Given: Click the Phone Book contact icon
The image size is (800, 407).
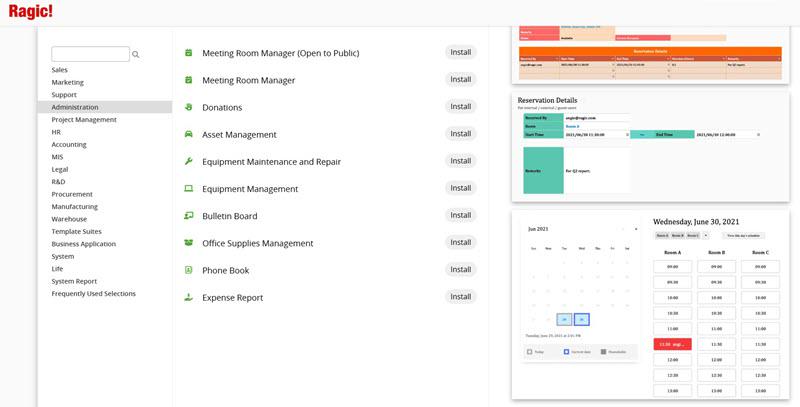Looking at the screenshot, I should (188, 270).
